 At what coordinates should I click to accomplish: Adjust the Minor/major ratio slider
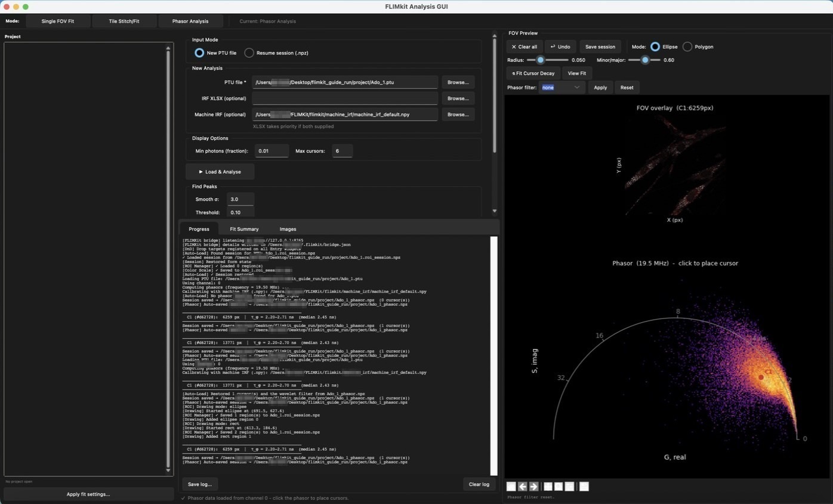[644, 60]
